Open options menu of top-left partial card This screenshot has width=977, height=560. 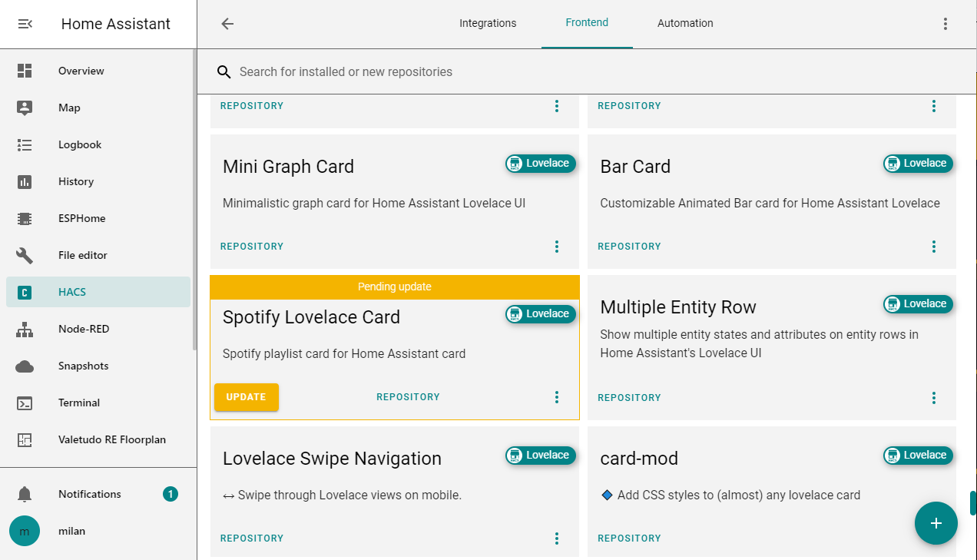click(x=557, y=106)
